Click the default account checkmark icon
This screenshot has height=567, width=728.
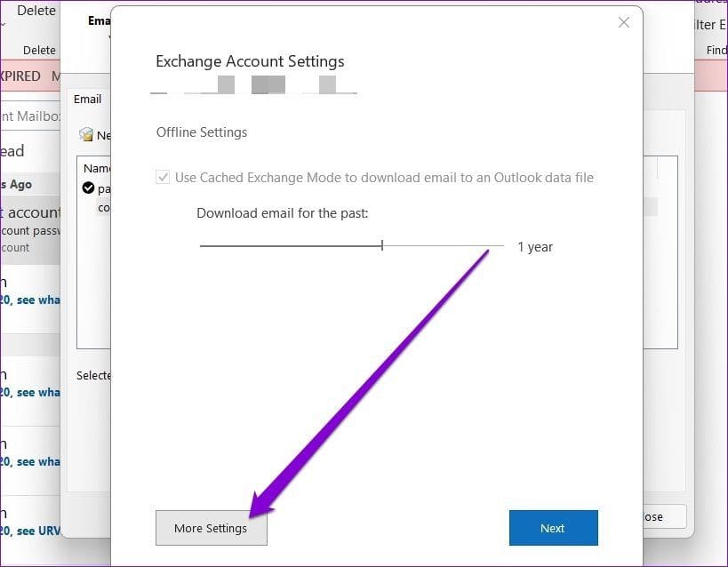(88, 188)
